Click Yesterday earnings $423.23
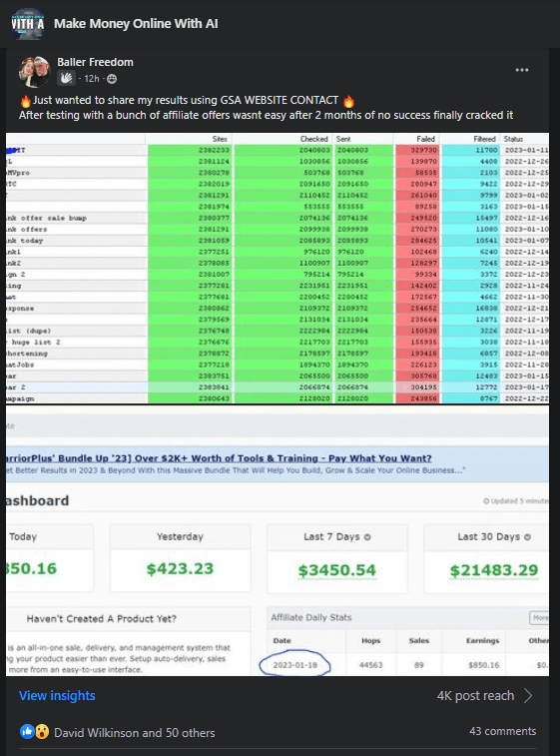Viewport: 560px width, 756px height. pos(180,569)
